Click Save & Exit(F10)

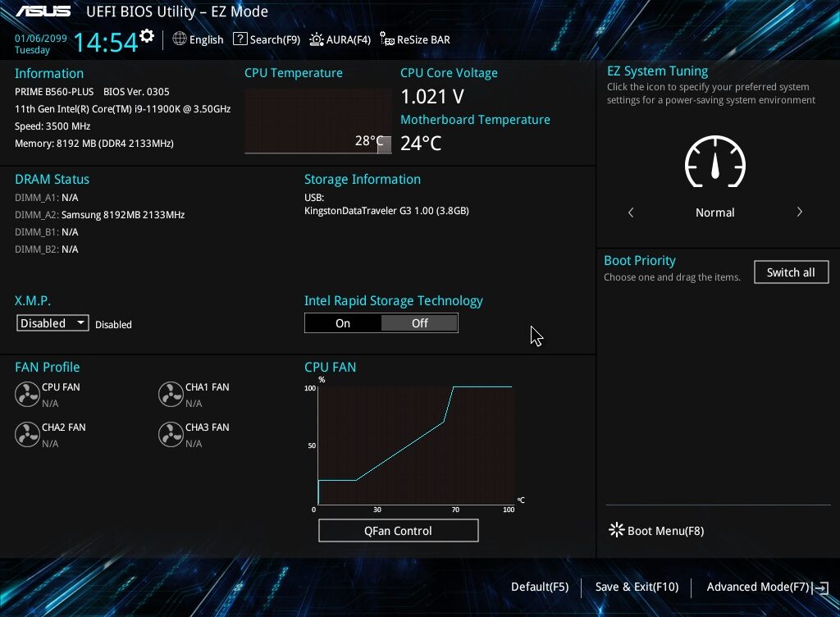(637, 587)
